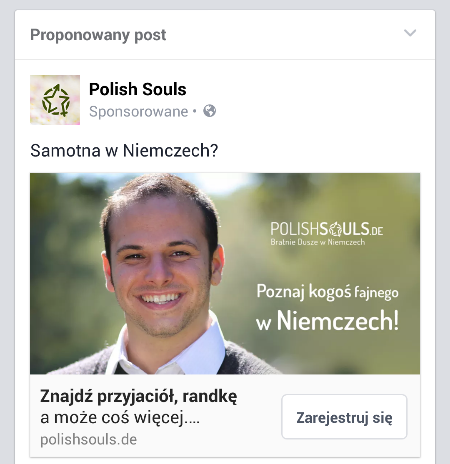Click the headline Znajdź przyjaciół, randkę
This screenshot has height=464, width=450.
(x=139, y=397)
